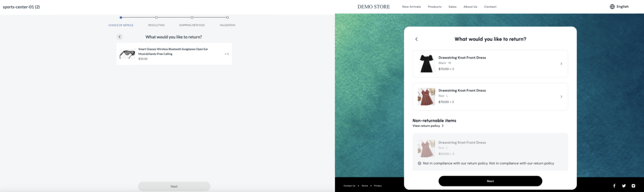The image size is (644, 192).
Task: Open the Instagram icon in the footer
Action: 634,186
